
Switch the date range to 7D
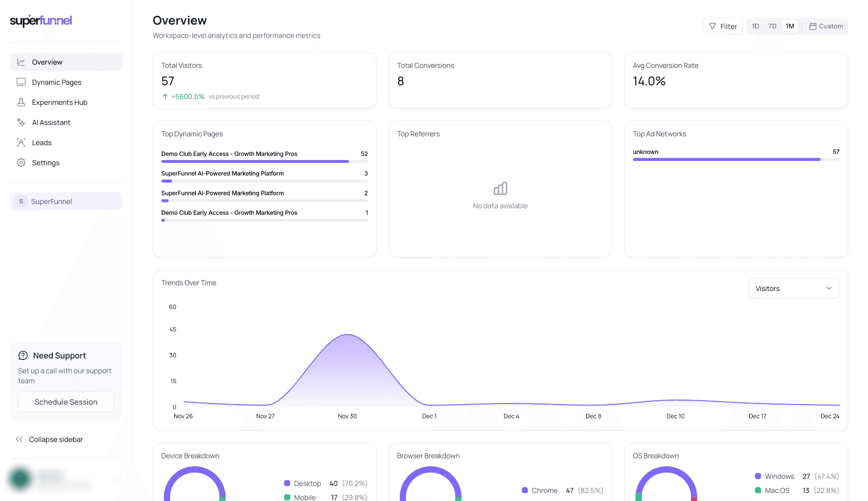[x=772, y=26]
